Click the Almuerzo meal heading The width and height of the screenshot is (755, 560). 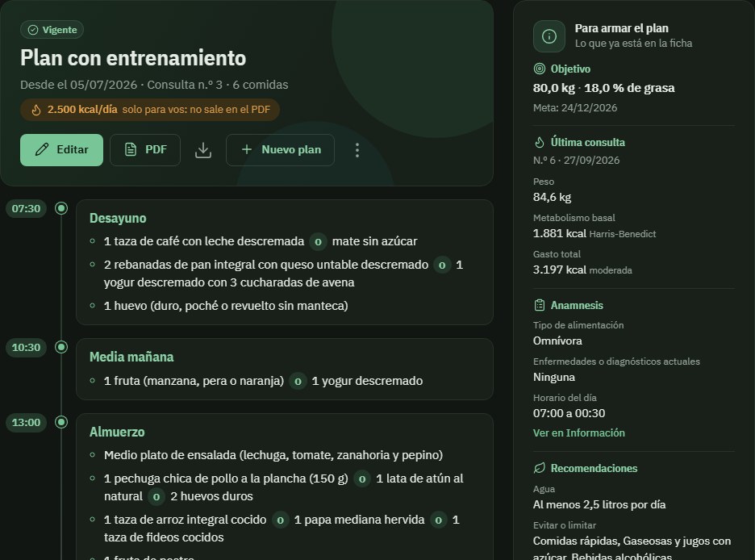[117, 432]
